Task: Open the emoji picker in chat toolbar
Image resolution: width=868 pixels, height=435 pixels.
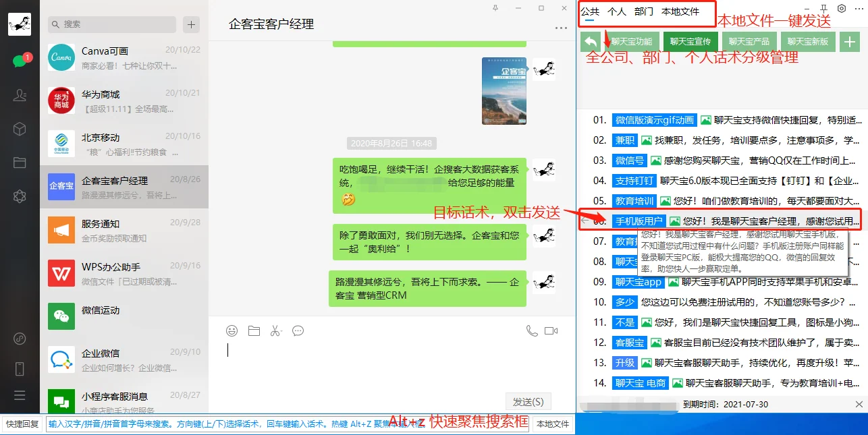Action: [x=232, y=330]
